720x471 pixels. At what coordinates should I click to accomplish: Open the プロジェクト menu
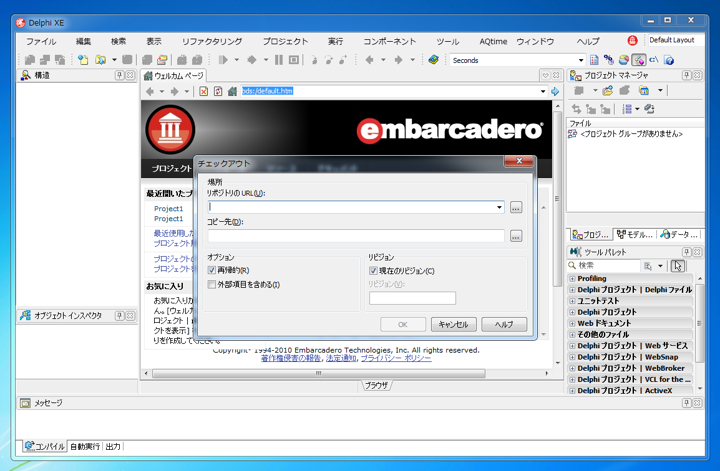click(x=285, y=41)
